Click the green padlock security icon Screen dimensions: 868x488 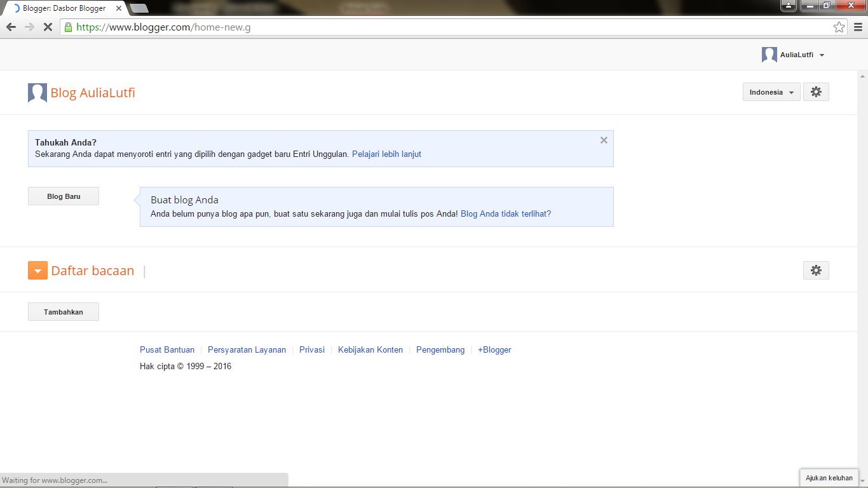click(x=68, y=27)
